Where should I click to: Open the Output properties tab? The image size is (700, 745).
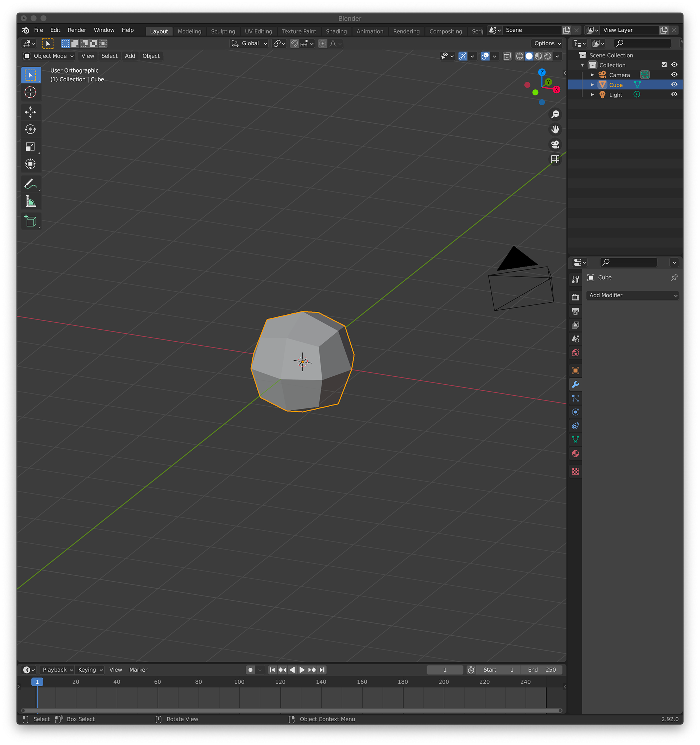(575, 311)
